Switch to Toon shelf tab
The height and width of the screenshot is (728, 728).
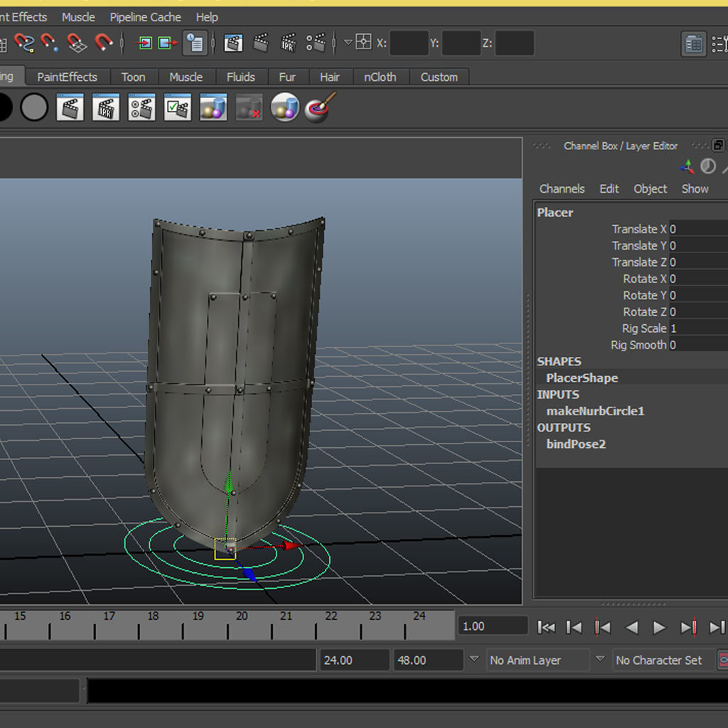134,77
